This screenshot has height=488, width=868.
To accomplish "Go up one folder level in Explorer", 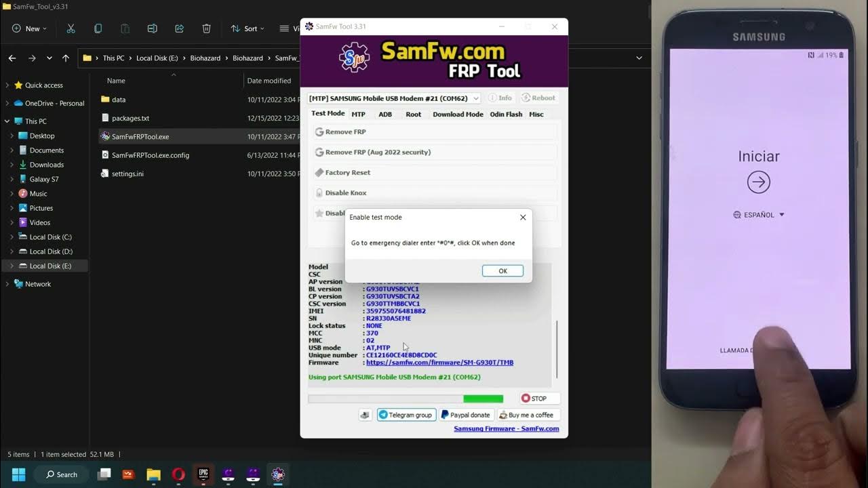I will click(x=66, y=58).
